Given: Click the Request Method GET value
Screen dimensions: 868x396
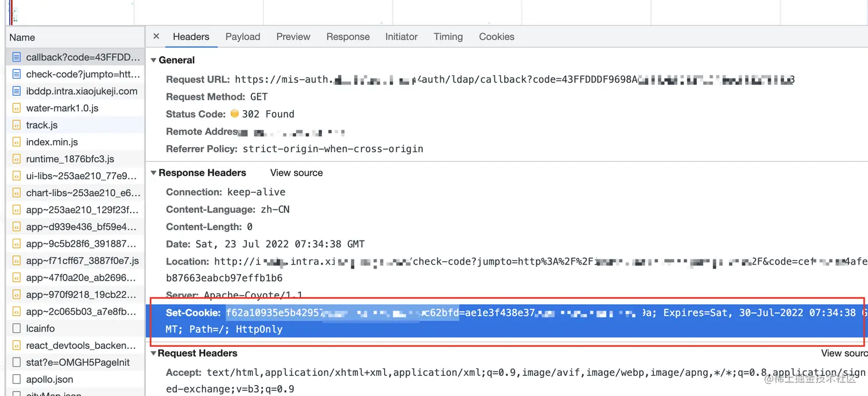Looking at the screenshot, I should coord(259,97).
